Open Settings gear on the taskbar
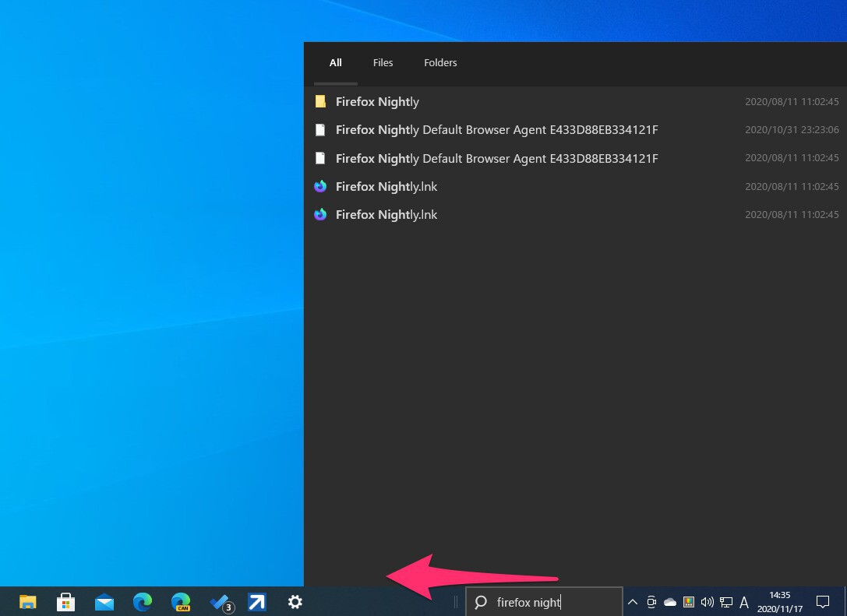 click(x=295, y=602)
